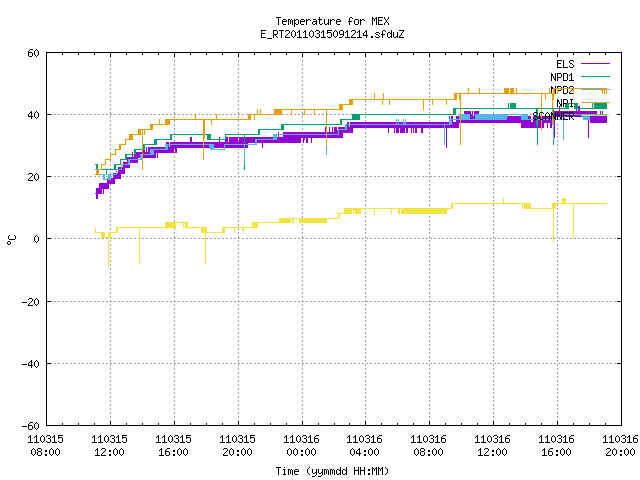Image resolution: width=640 pixels, height=480 pixels.
Task: Click the y-axis label -60
Action: pos(31,426)
